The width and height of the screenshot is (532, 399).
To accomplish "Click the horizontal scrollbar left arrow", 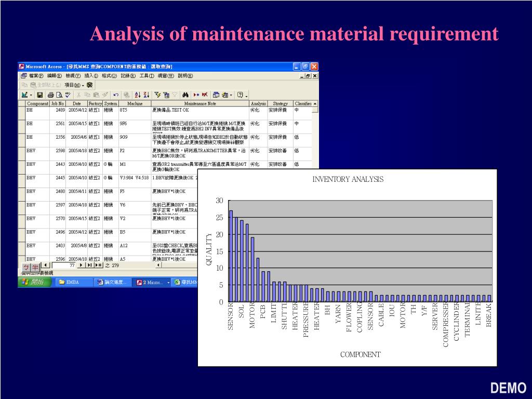I will (x=158, y=265).
